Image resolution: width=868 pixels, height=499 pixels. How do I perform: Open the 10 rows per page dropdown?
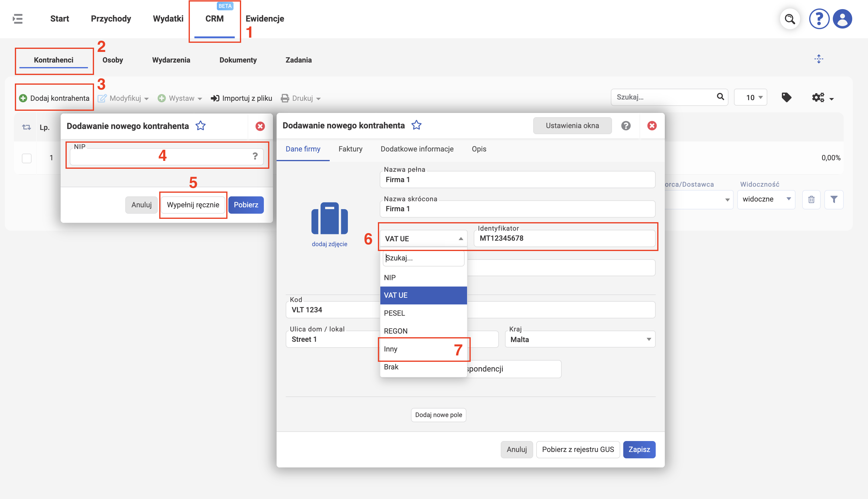point(750,98)
